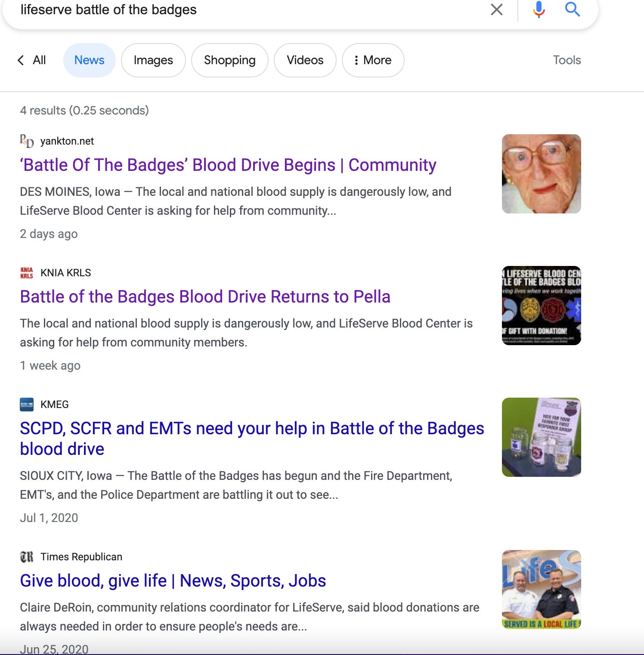Screen dimensions: 644x655
Task: Click the Pella result snippet about blood supply
Action: pos(246,333)
